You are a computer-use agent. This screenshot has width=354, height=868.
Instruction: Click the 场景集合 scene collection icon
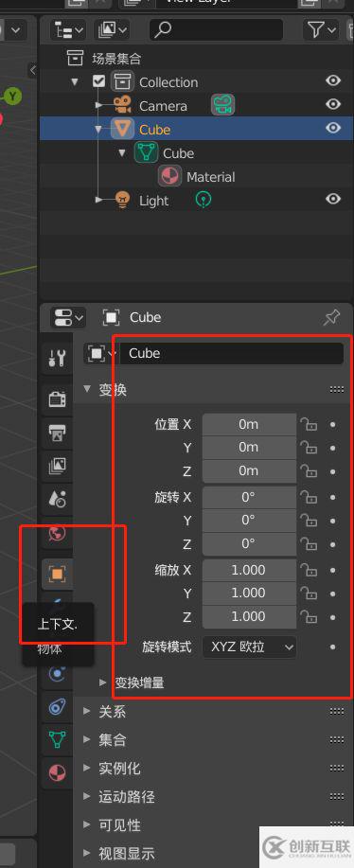click(x=75, y=58)
